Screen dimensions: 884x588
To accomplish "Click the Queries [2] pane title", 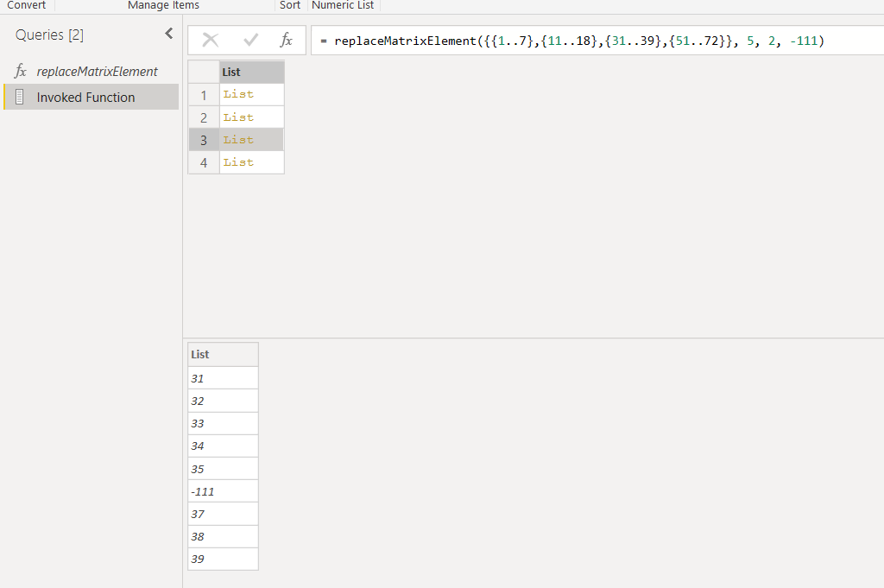I will [49, 35].
